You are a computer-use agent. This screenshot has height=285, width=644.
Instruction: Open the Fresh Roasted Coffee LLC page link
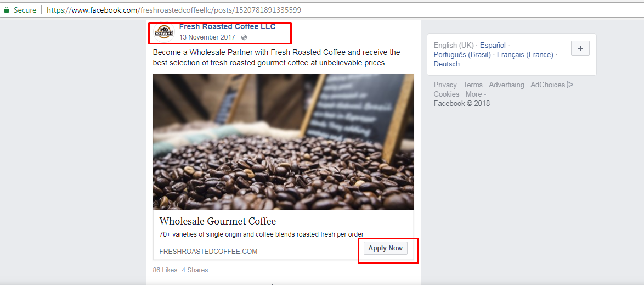[x=227, y=27]
